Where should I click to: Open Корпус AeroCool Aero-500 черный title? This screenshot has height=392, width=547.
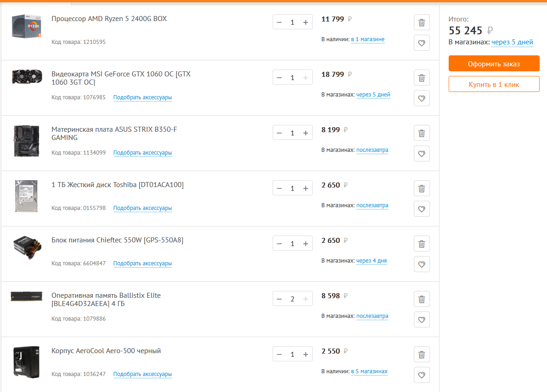(106, 351)
